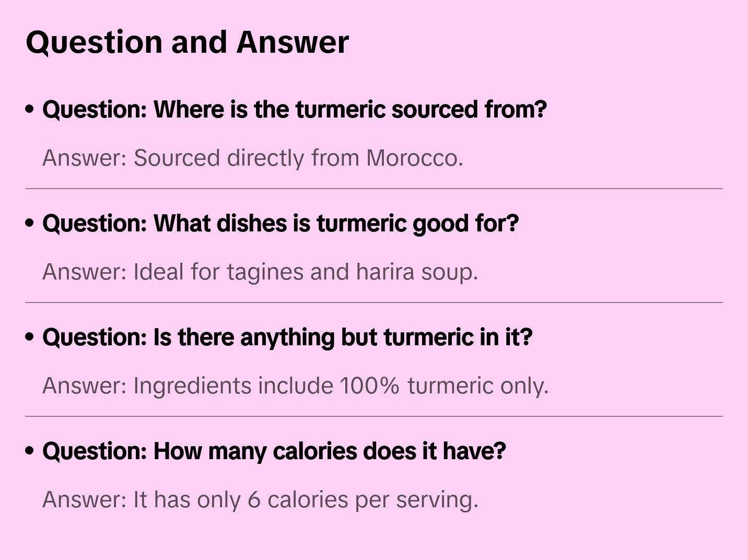
Task: Select "How many calories does it have?" question
Action: [274, 451]
